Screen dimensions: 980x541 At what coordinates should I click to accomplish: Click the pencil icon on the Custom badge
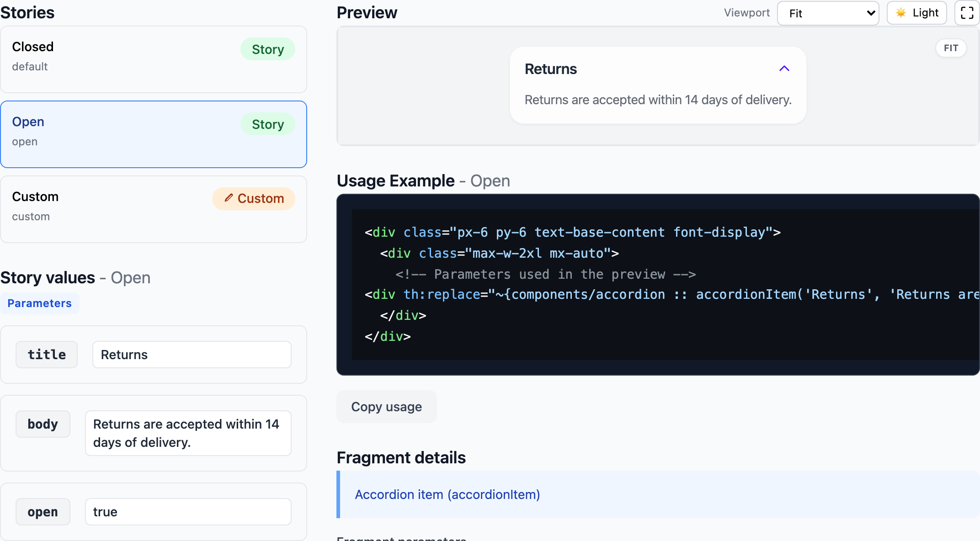(x=229, y=198)
